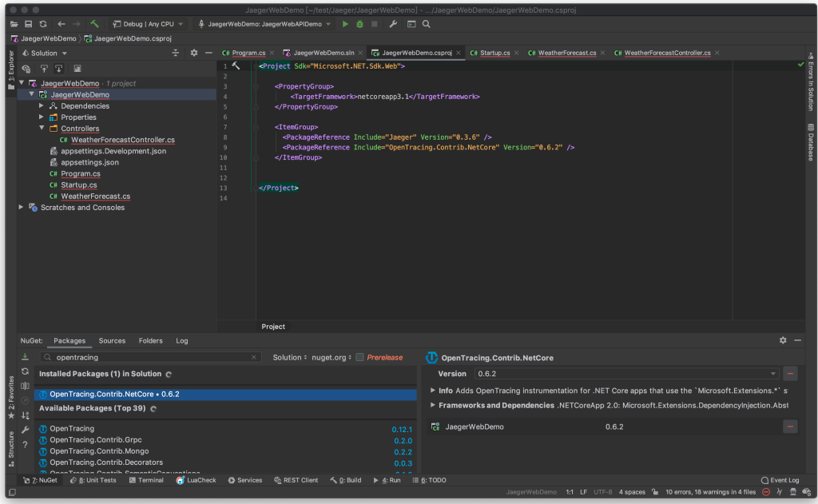Open the NuGet Sources tab
818x504 pixels.
(x=112, y=341)
